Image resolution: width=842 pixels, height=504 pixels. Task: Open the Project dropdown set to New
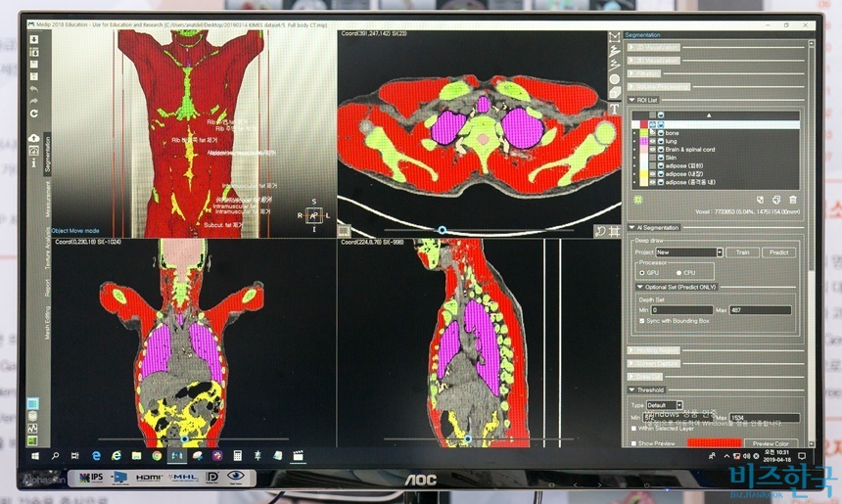(x=689, y=252)
